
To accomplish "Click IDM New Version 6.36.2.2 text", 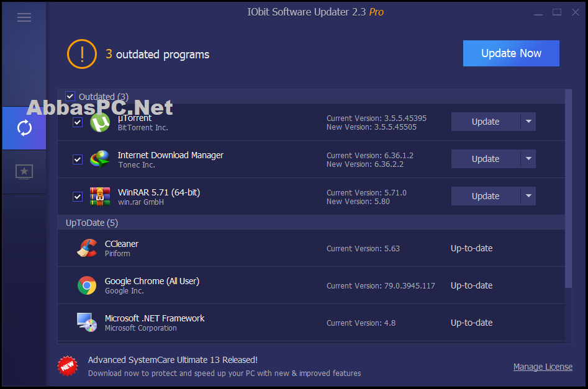I will [365, 164].
